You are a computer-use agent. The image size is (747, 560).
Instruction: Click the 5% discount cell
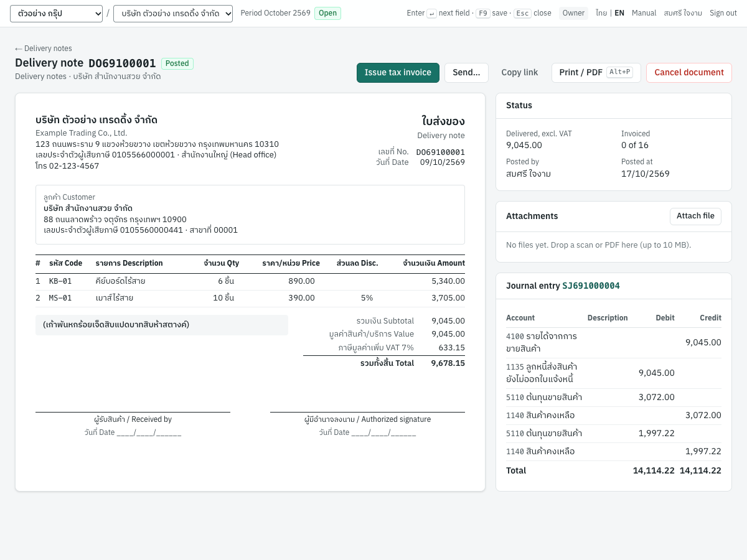click(x=367, y=298)
